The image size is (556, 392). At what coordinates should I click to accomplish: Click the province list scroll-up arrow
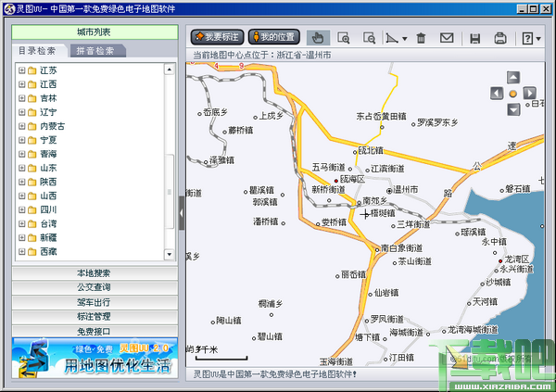[x=170, y=70]
